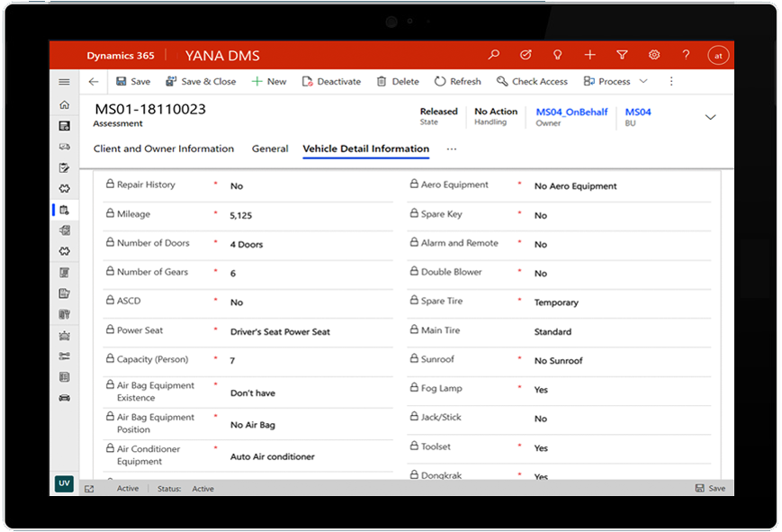
Task: Click the Sunroof value No Sunroof
Action: 558,361
